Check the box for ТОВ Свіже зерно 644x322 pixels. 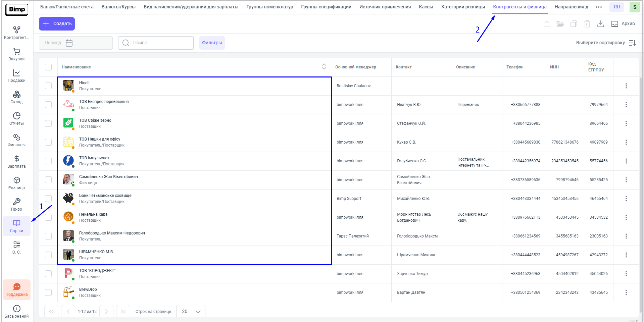coord(48,123)
